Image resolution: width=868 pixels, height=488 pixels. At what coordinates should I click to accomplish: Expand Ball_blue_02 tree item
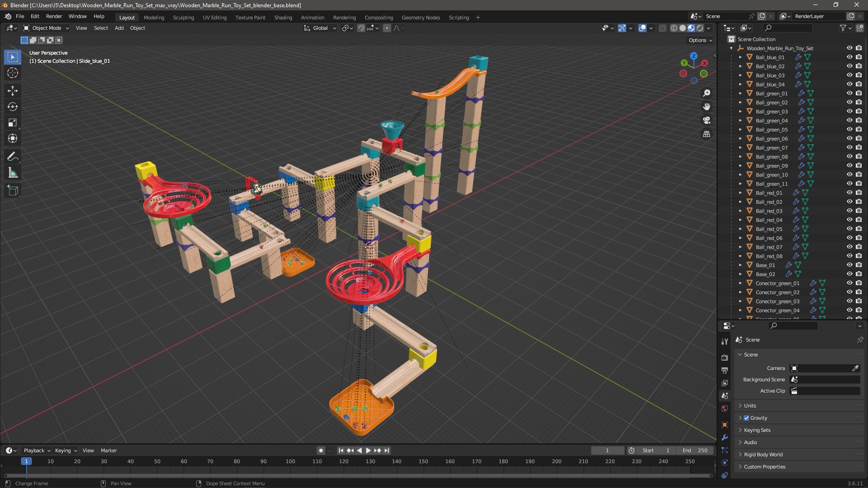click(740, 66)
